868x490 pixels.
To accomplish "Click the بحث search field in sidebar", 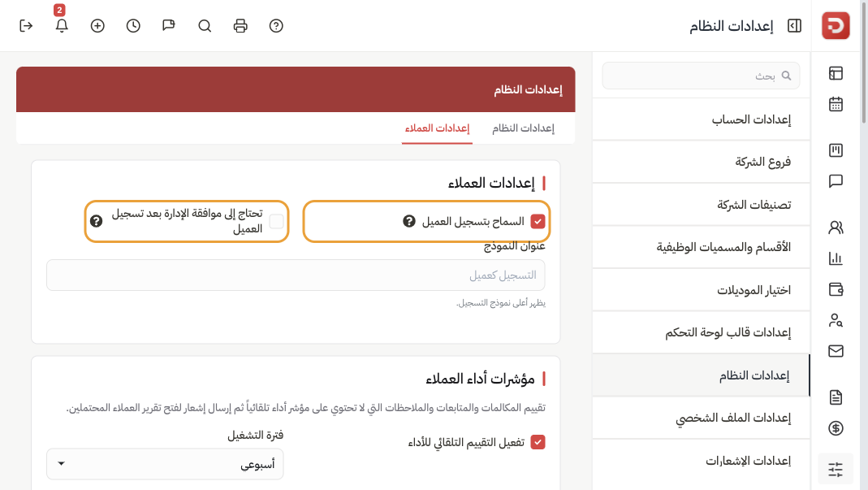I will click(x=701, y=76).
